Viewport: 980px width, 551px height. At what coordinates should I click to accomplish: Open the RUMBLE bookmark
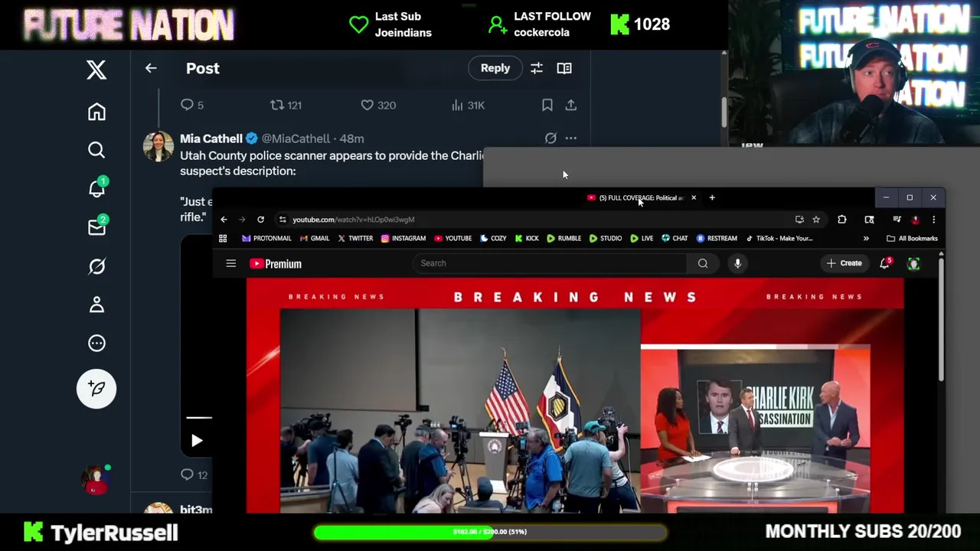click(x=563, y=238)
